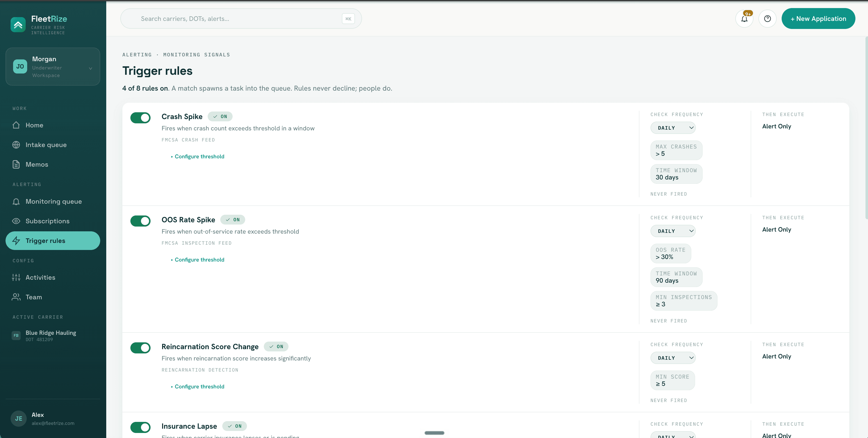Click the New Application button
The width and height of the screenshot is (868, 438).
click(x=818, y=19)
